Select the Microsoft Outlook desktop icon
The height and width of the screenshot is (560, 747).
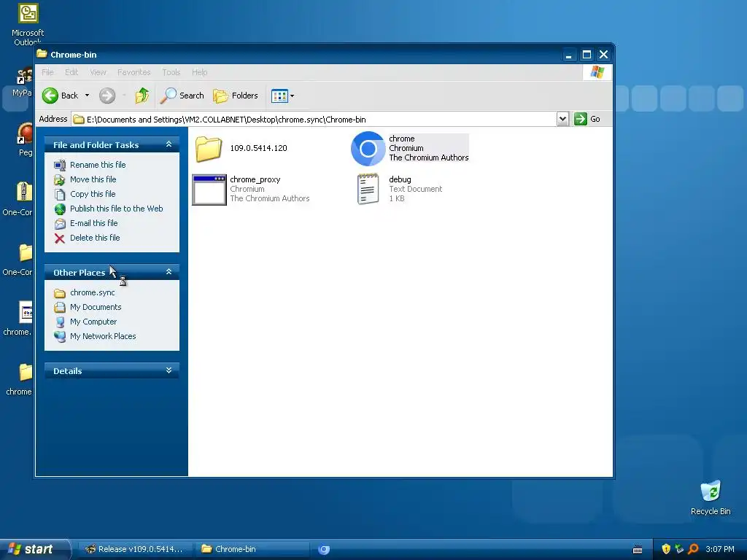(x=28, y=24)
